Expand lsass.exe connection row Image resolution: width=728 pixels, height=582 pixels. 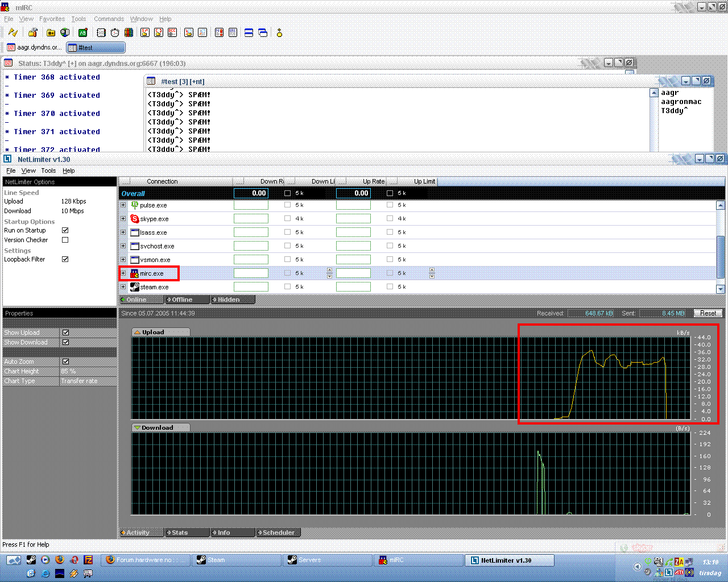click(x=123, y=232)
